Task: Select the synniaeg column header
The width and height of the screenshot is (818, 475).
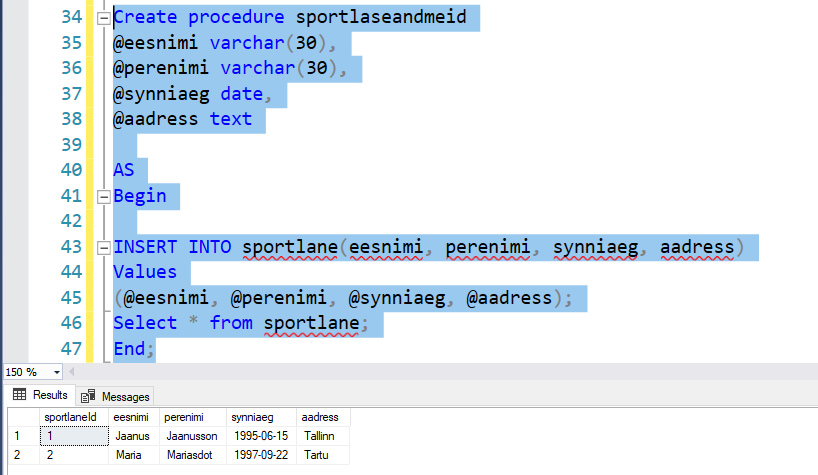Action: tap(251, 417)
